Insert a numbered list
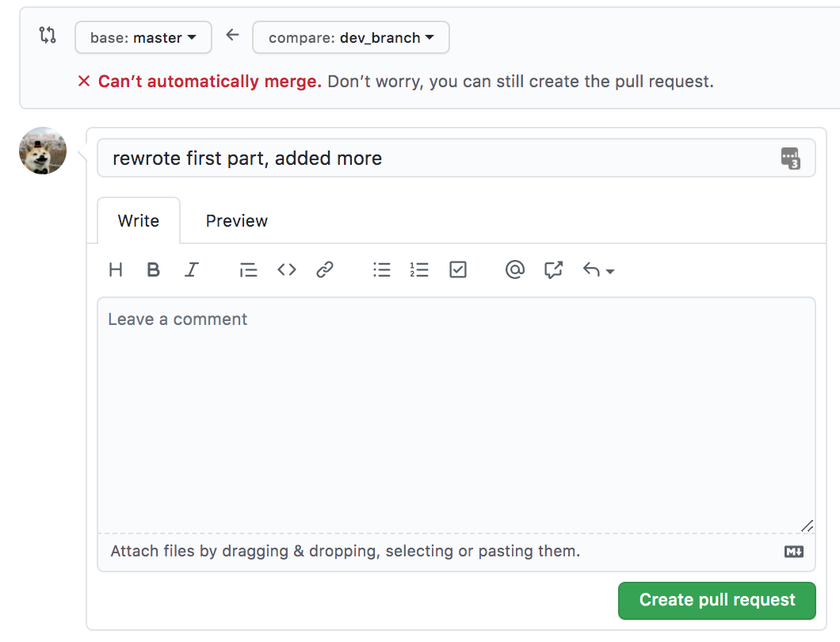The width and height of the screenshot is (840, 642). point(419,270)
